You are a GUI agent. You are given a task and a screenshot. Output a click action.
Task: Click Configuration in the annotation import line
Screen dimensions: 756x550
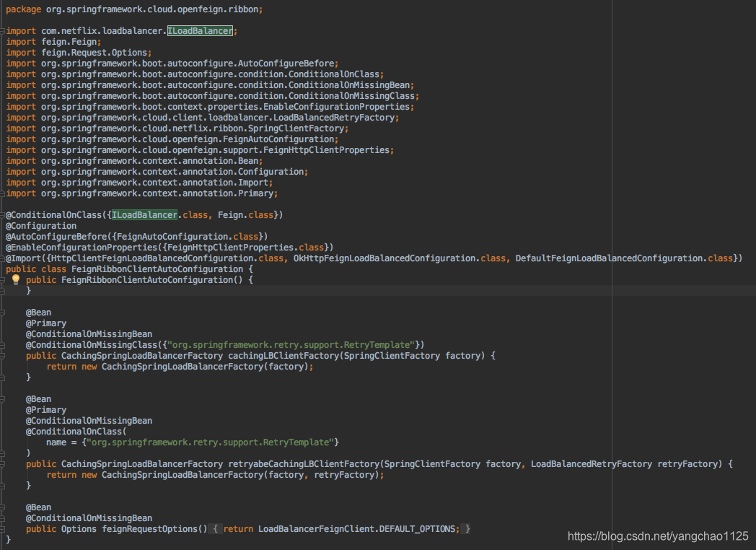tap(271, 172)
